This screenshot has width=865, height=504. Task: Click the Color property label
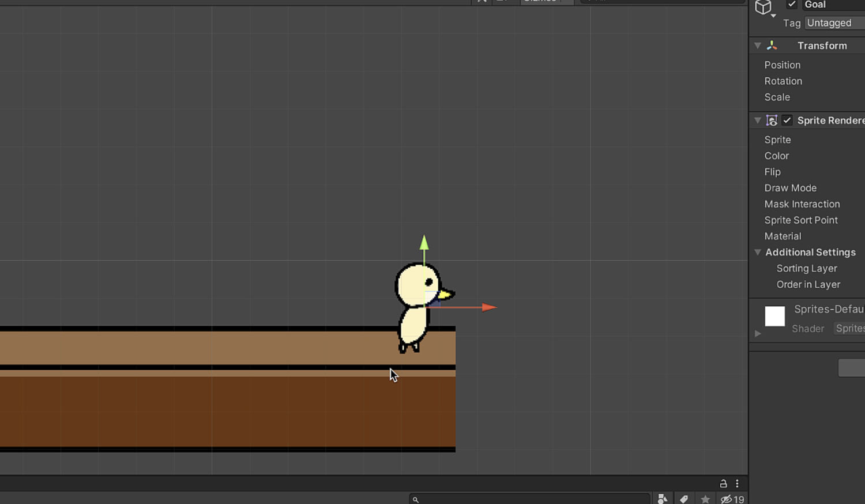click(x=776, y=156)
